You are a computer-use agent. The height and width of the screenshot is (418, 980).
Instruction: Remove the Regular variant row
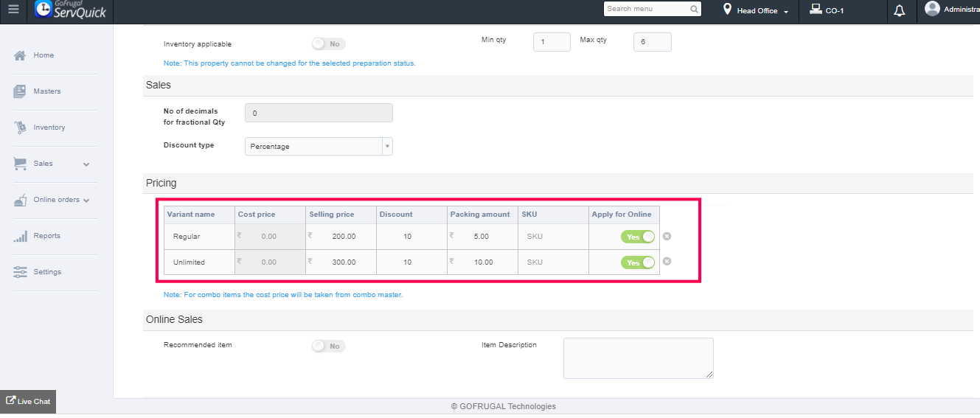click(x=667, y=237)
